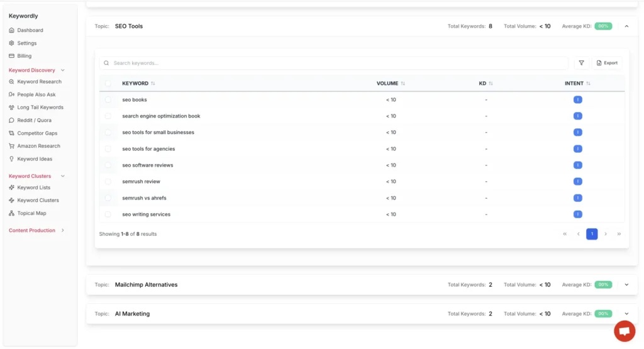Click intent badge for 'seo tools for agencies'

click(577, 148)
